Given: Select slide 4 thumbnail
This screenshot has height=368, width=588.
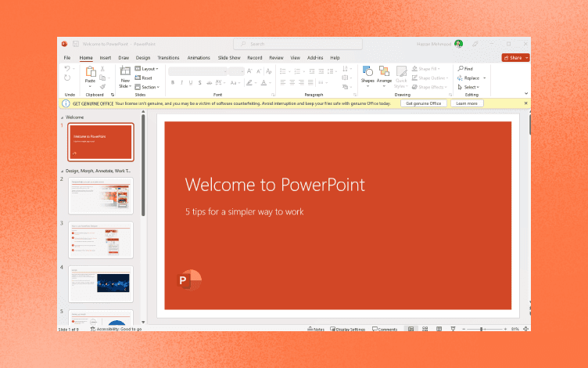Looking at the screenshot, I should click(101, 284).
